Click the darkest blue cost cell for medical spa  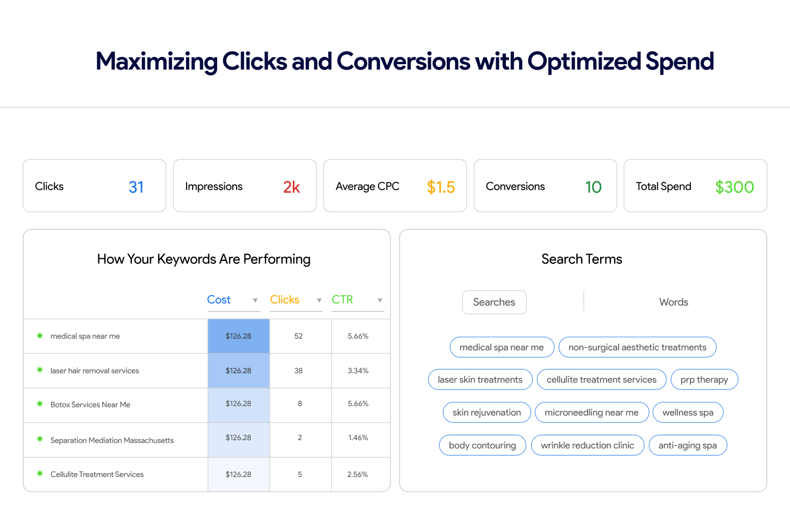238,336
